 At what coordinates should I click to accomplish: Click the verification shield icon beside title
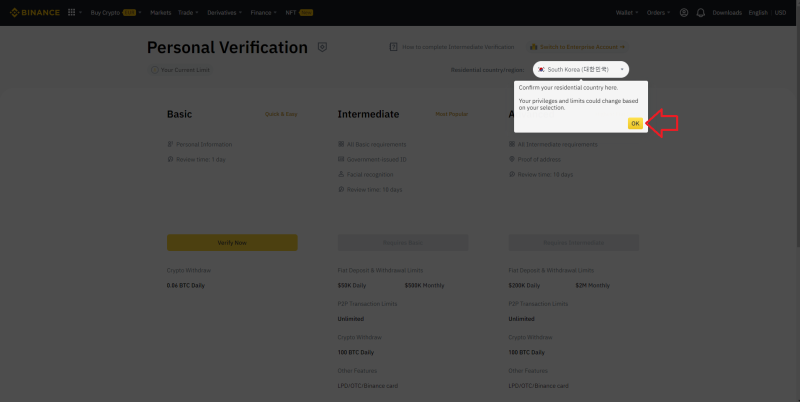pos(322,47)
